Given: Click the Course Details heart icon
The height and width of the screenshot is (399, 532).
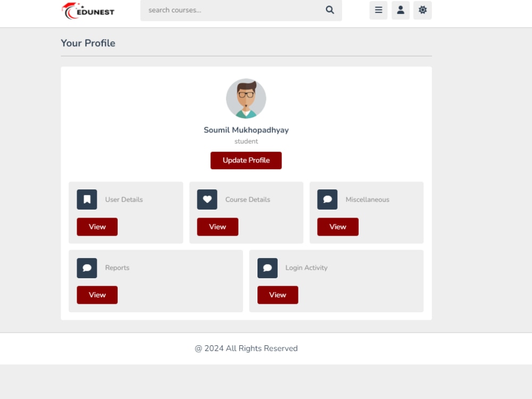Looking at the screenshot, I should coord(207,199).
